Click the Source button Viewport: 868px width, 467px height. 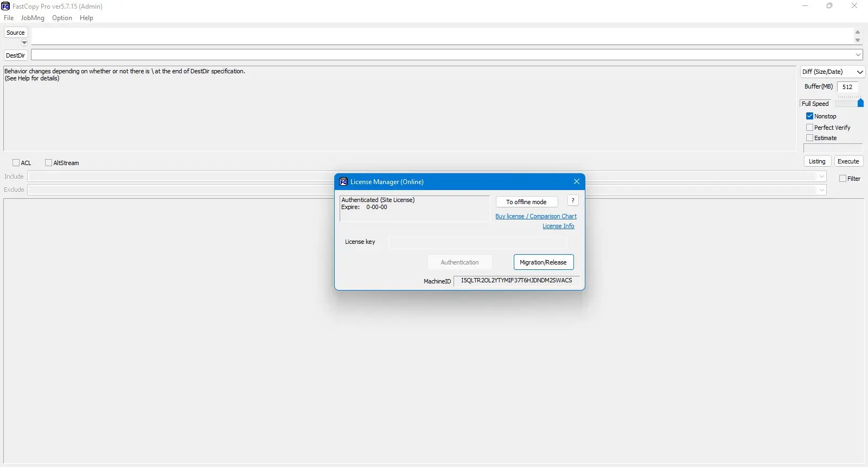pyautogui.click(x=16, y=33)
